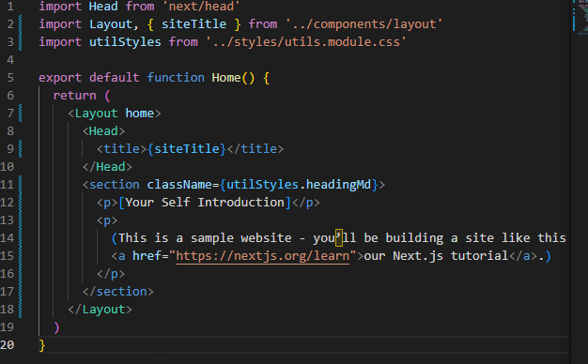Click the opening <p> tag on line 13
Image resolution: width=588 pixels, height=364 pixels.
coord(107,220)
